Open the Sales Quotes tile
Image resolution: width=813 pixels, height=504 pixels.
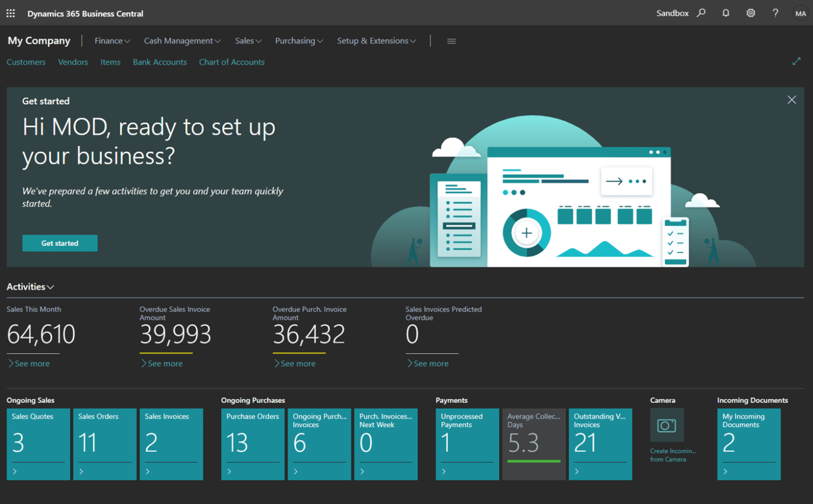tap(38, 444)
